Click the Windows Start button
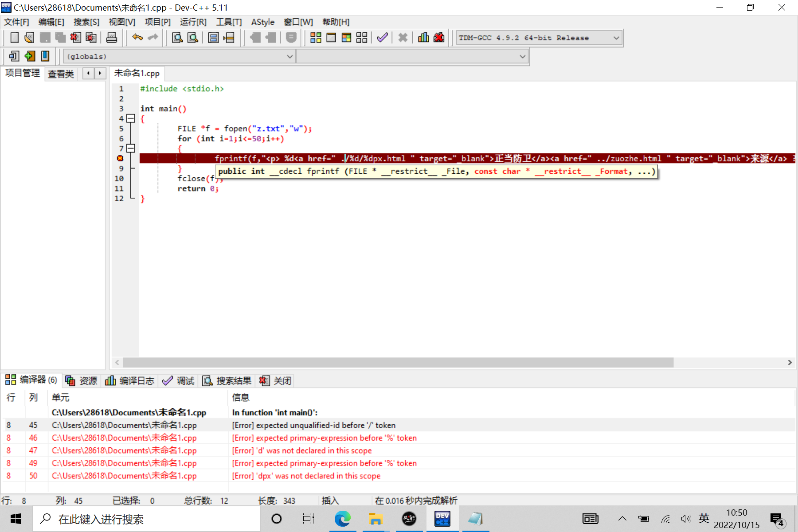This screenshot has height=532, width=798. [x=16, y=519]
